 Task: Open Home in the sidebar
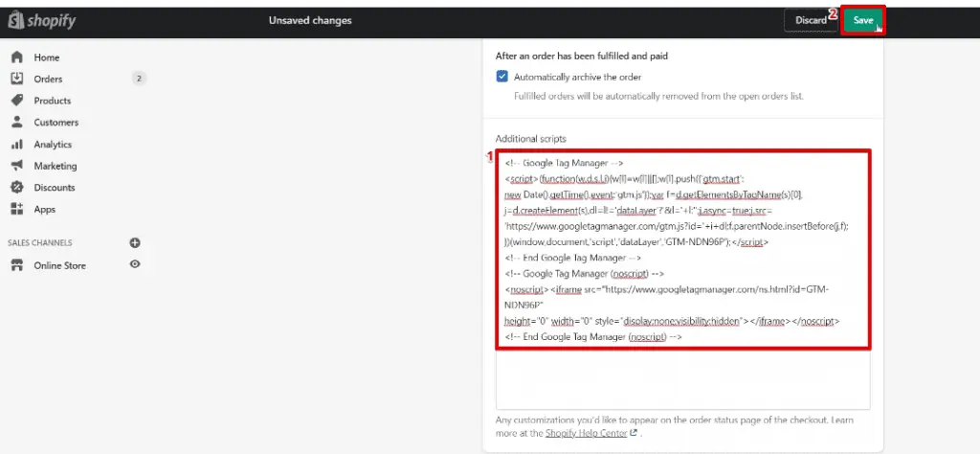coord(46,57)
